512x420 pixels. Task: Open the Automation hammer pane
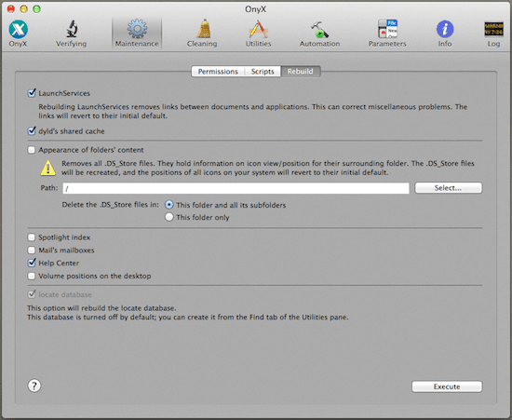tap(319, 33)
